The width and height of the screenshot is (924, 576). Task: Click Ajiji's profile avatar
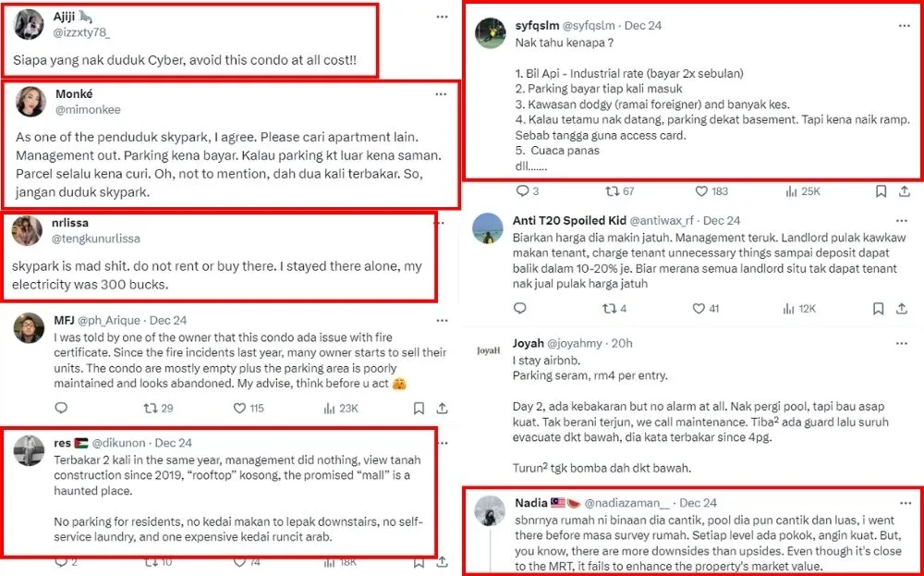(x=30, y=26)
